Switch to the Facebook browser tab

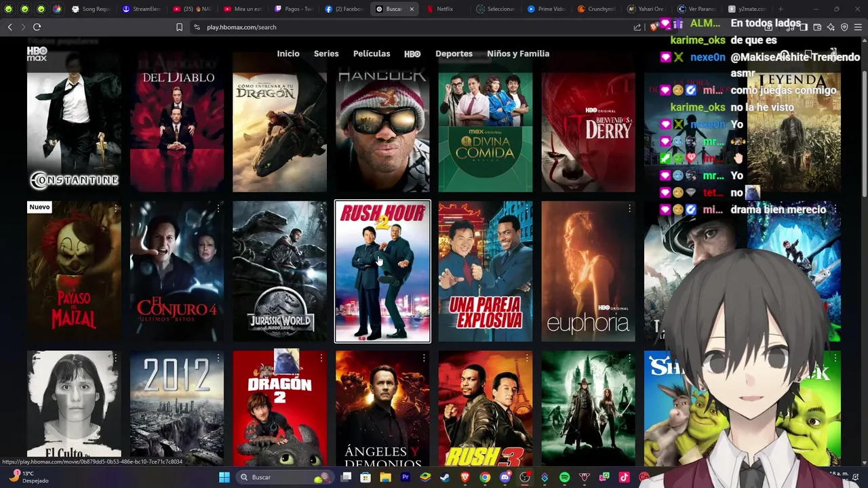(344, 9)
